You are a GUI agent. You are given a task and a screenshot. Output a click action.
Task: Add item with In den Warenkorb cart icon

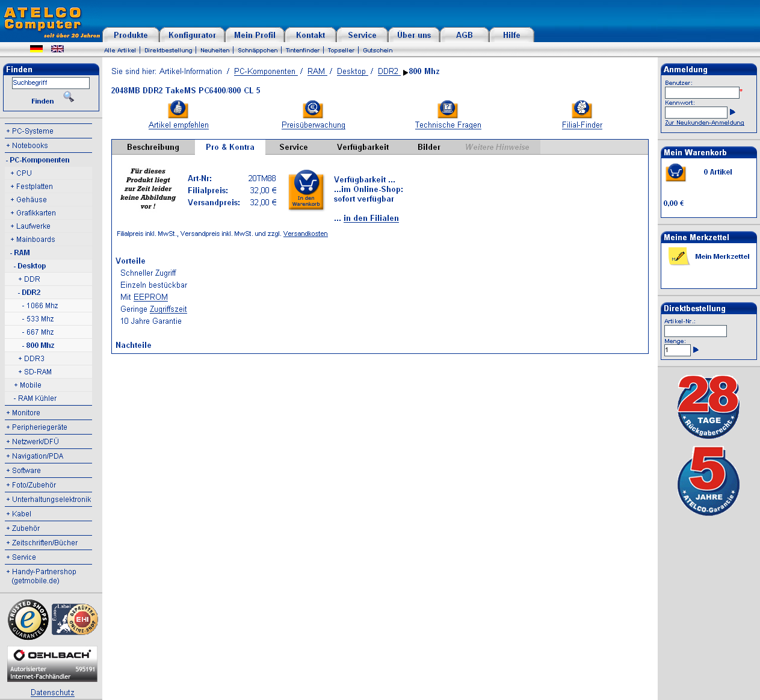click(306, 190)
